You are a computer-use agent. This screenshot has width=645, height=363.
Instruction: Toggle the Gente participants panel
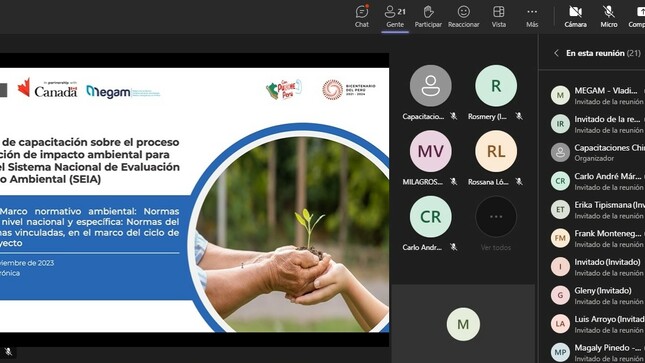395,16
